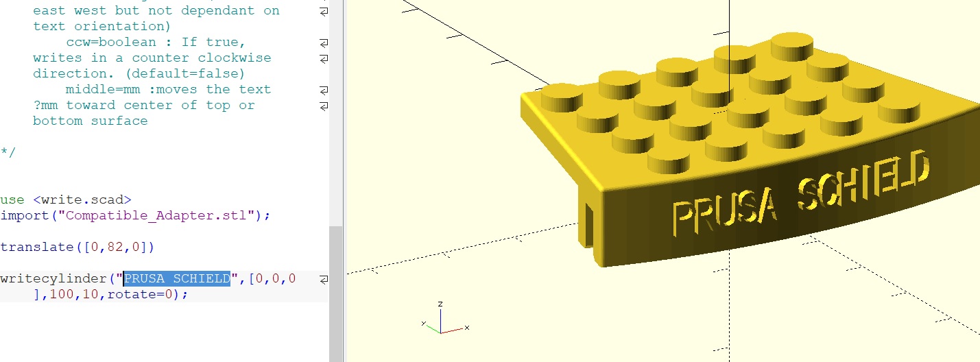Screen dimensions: 980x362
Task: Click the closing */ comment marker
Action: 8,152
